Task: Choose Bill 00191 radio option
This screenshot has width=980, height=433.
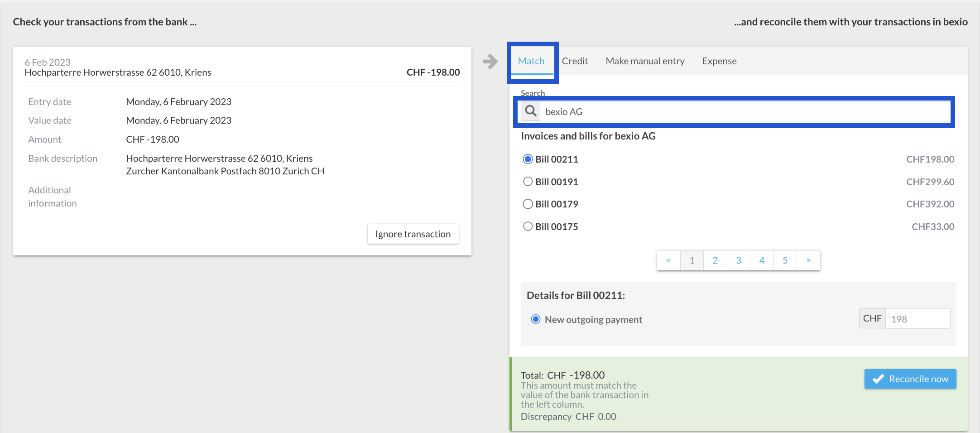Action: [x=528, y=182]
